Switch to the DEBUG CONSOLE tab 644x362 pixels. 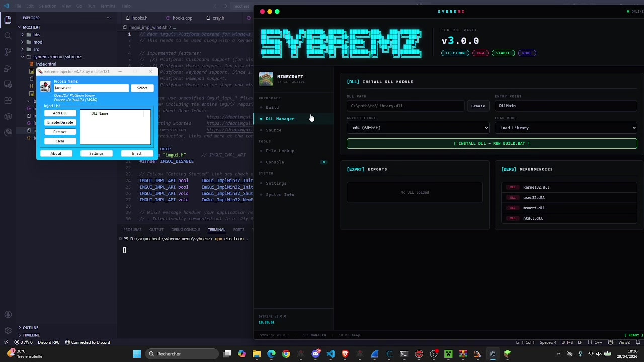186,230
